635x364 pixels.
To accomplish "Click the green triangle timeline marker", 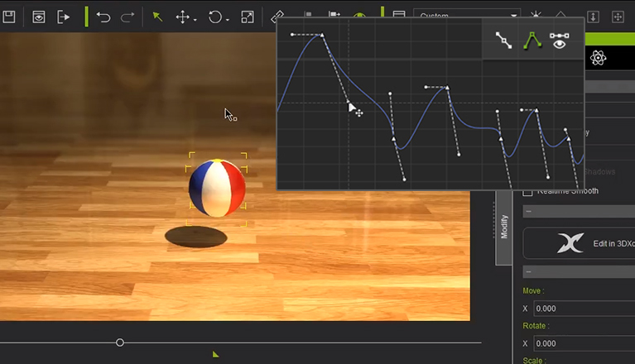I will click(215, 354).
